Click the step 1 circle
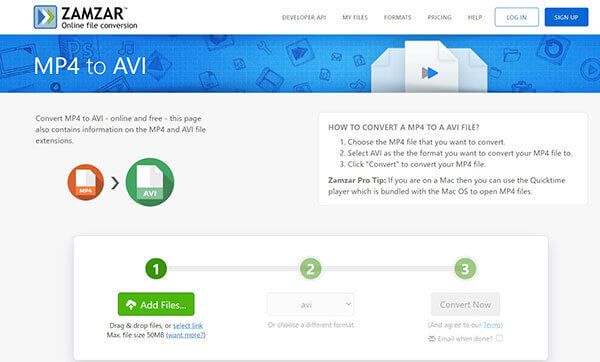Viewport: 600px width, 362px height. tap(156, 269)
